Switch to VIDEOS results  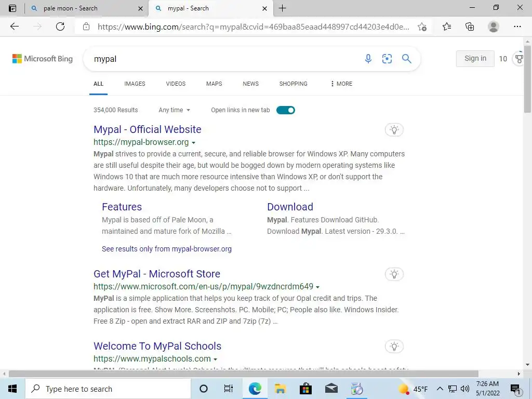click(176, 84)
